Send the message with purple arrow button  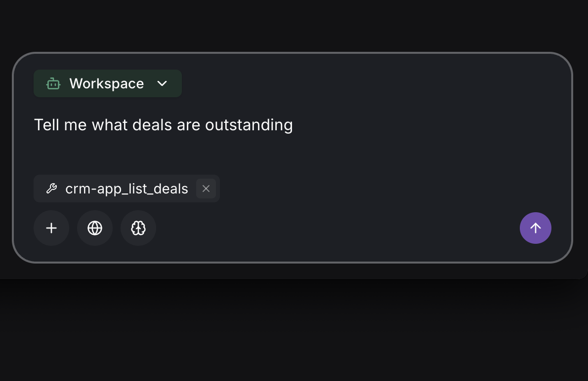pos(535,228)
